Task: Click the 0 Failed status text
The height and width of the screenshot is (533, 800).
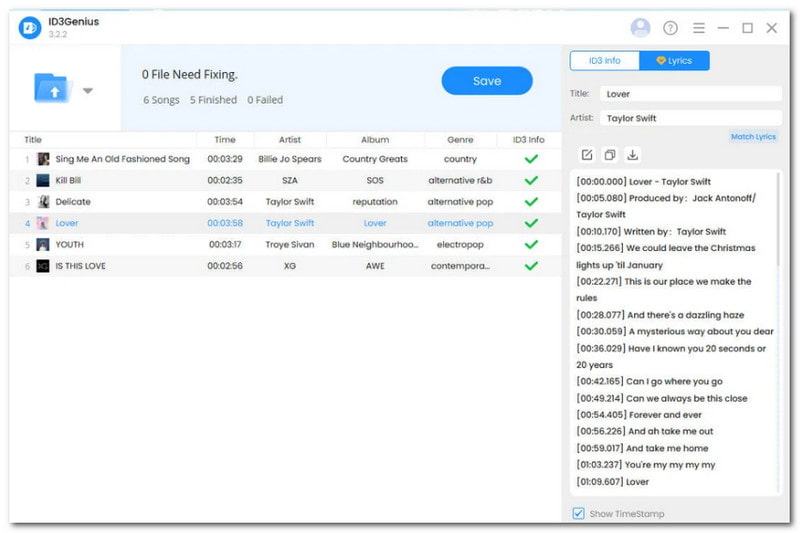Action: [265, 100]
